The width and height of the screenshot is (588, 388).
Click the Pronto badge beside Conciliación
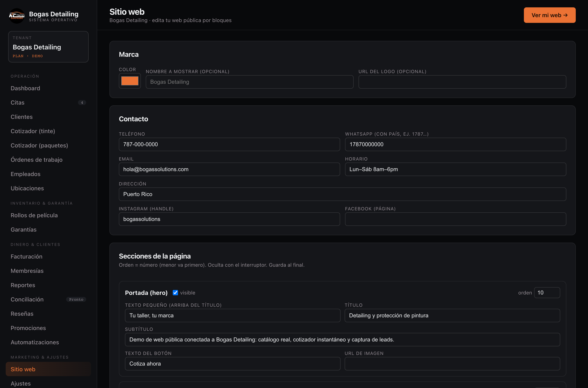[76, 299]
